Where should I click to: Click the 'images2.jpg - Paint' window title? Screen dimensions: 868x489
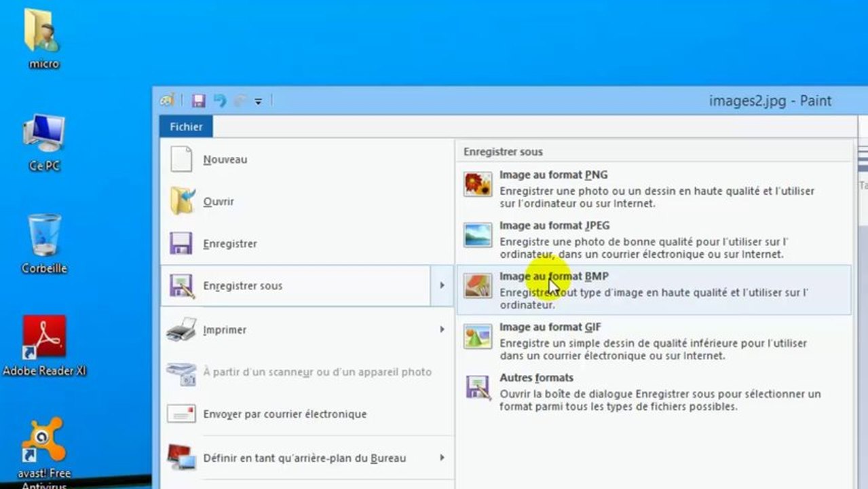click(x=770, y=101)
